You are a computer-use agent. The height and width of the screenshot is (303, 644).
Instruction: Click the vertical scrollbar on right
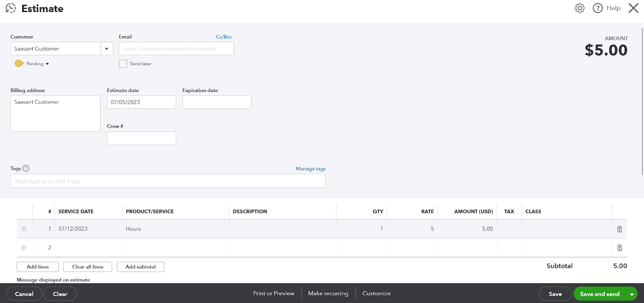coord(642,101)
